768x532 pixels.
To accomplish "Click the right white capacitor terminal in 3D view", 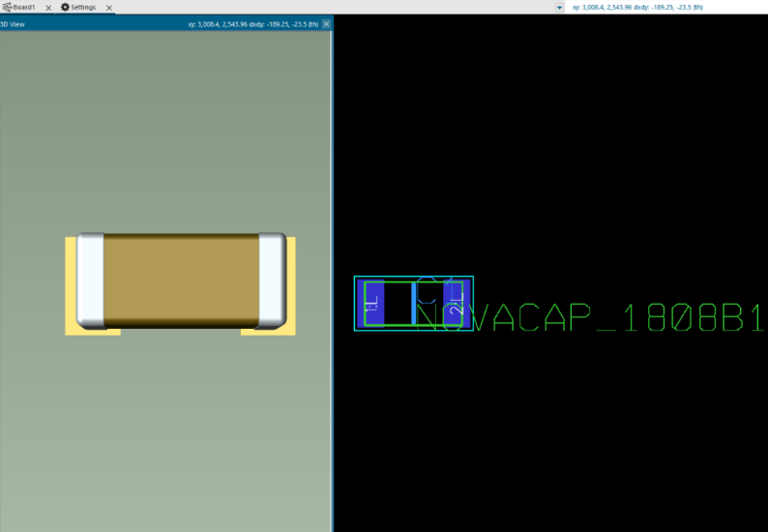I will tap(273, 281).
